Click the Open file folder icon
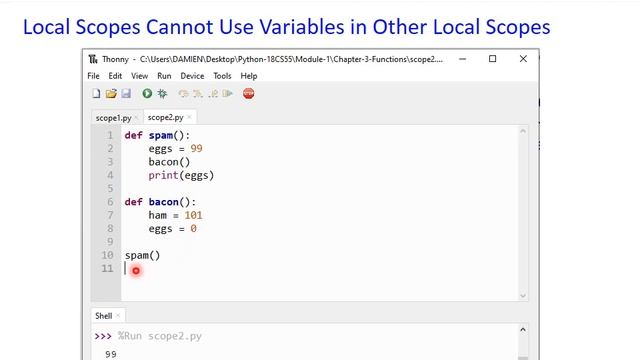The image size is (640, 360). tap(111, 93)
